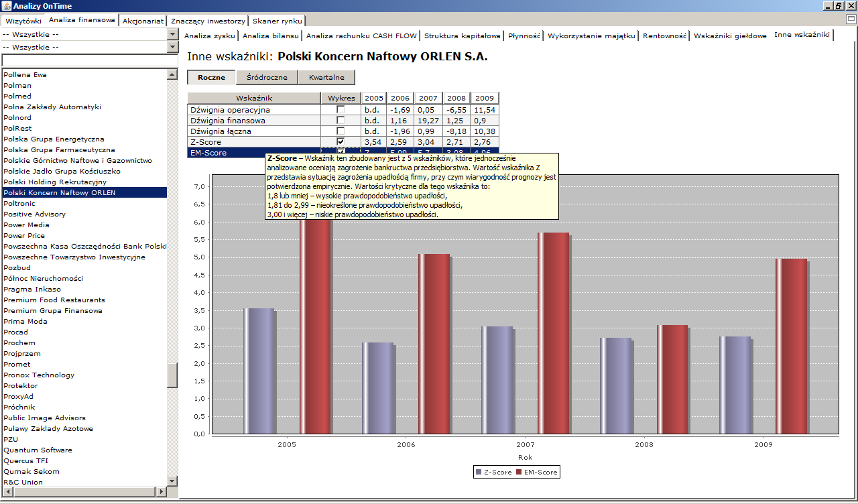Select R&C Union in company list
This screenshot has width=858, height=504.
84,482
